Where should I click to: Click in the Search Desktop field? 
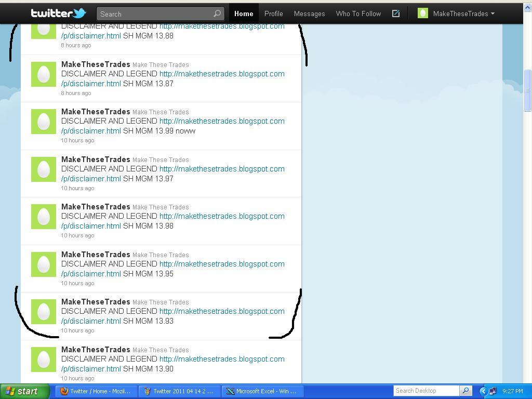[427, 391]
